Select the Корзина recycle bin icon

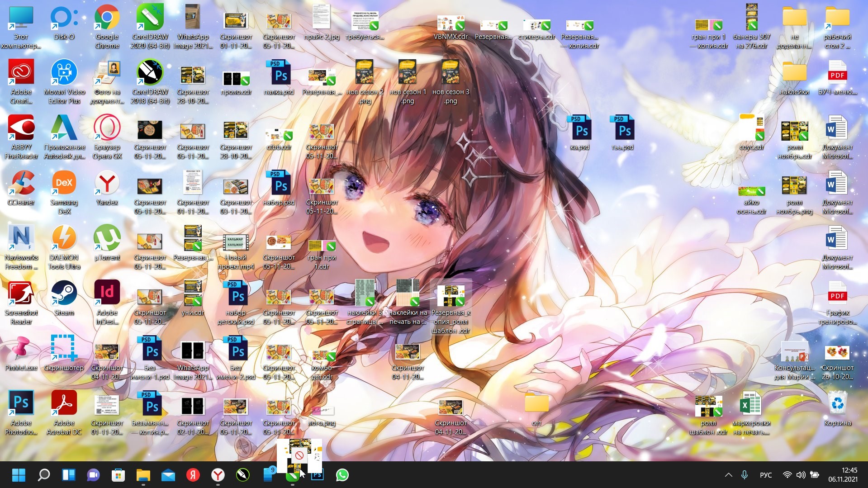point(837,409)
